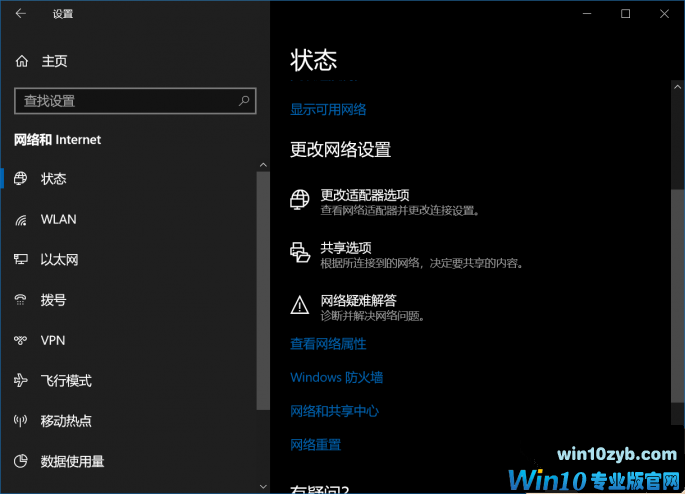Screen dimensions: 685x494
Task: Click the 查看网络适配器并更改连接设置 description
Action: pos(400,211)
